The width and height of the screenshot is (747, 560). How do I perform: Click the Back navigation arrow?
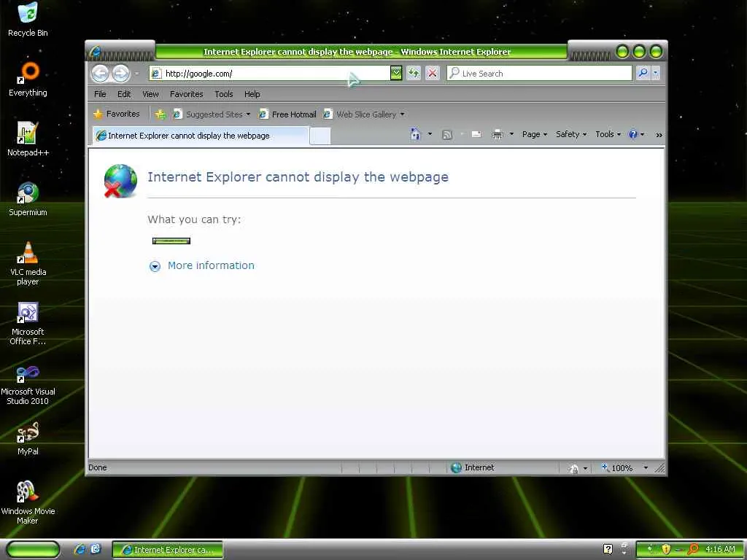[x=101, y=74]
